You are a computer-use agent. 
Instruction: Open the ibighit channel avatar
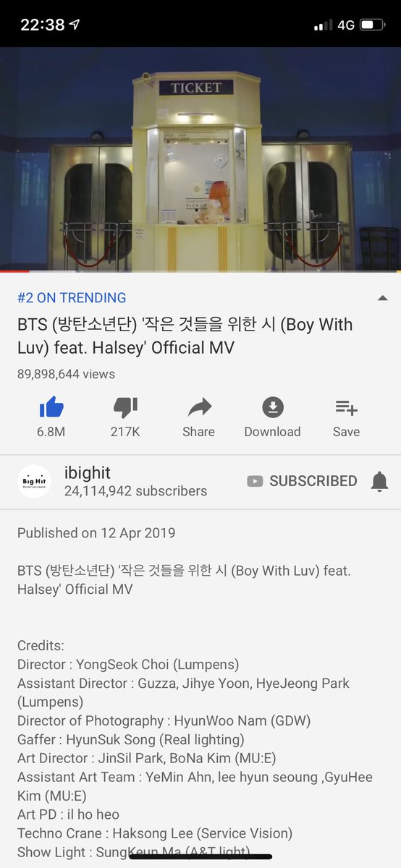pyautogui.click(x=34, y=481)
